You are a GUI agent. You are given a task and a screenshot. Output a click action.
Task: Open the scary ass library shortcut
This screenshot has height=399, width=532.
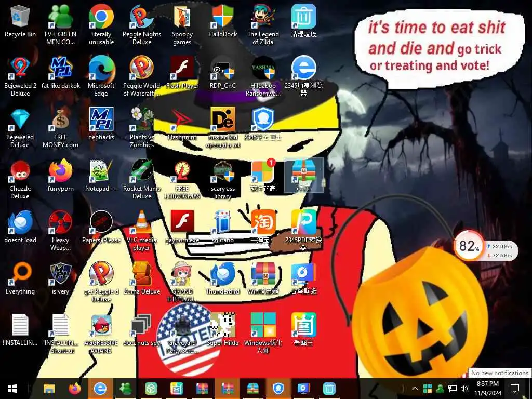pos(222,179)
